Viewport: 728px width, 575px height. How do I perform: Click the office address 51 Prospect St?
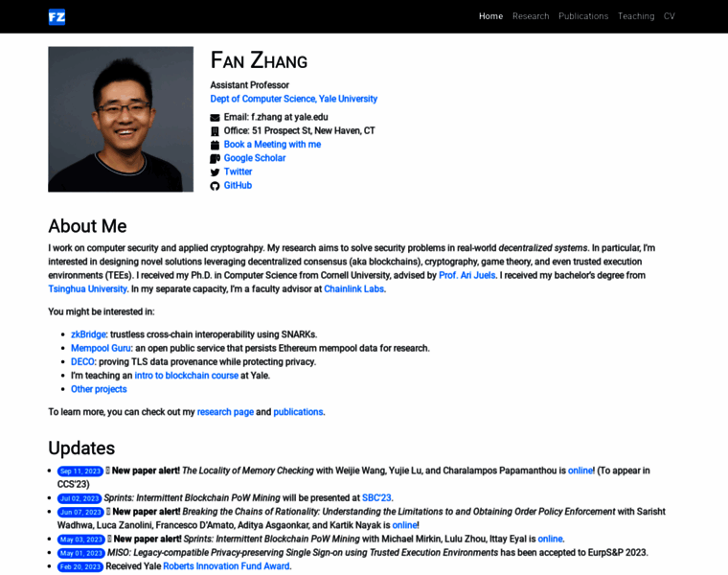[x=313, y=130]
